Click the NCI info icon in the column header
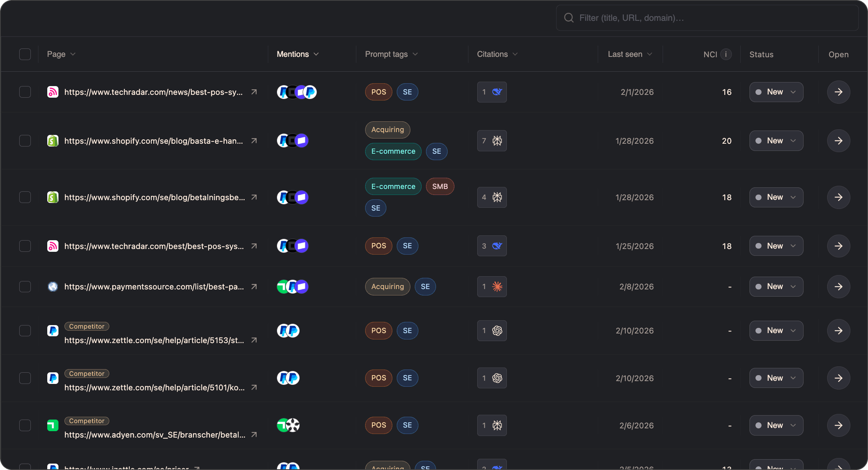Image resolution: width=868 pixels, height=470 pixels. (725, 54)
